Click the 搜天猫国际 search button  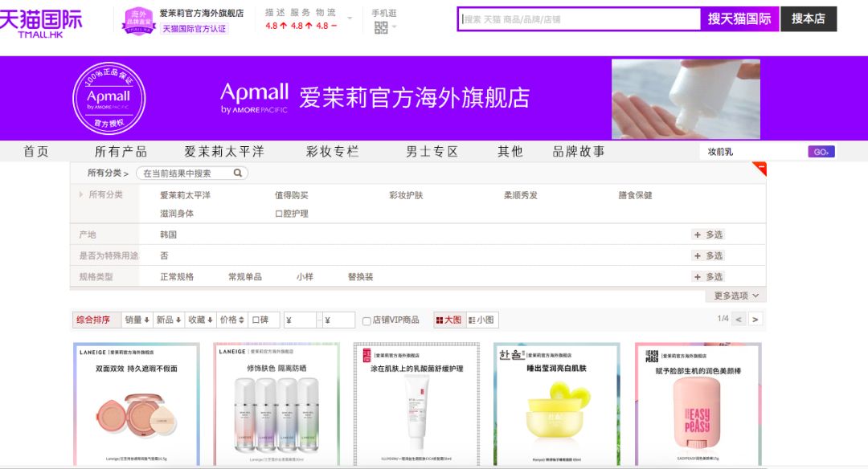[x=739, y=18]
